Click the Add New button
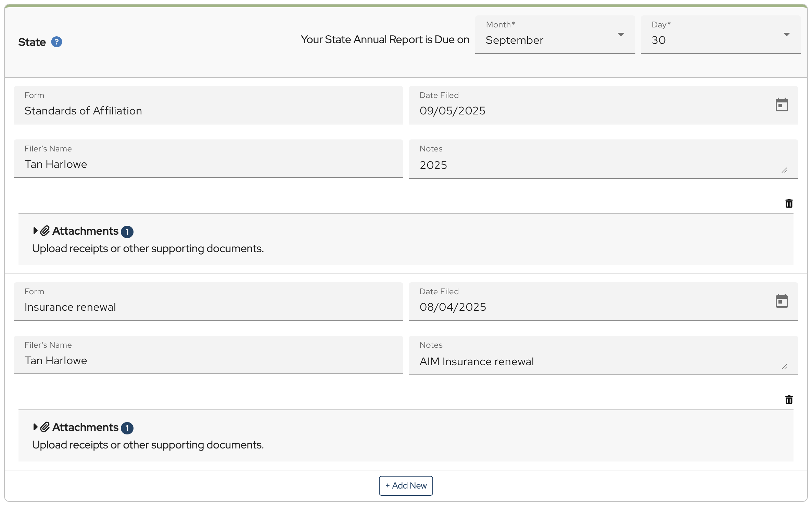This screenshot has width=812, height=505. pyautogui.click(x=406, y=485)
